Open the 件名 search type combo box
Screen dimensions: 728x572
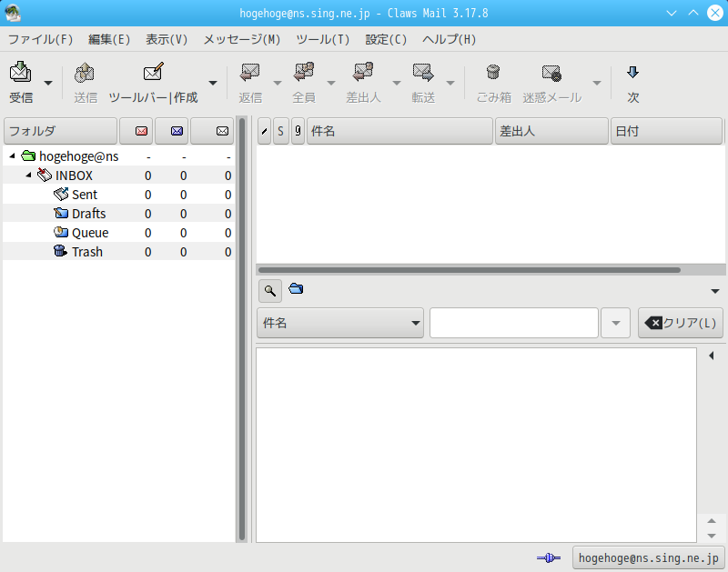339,323
